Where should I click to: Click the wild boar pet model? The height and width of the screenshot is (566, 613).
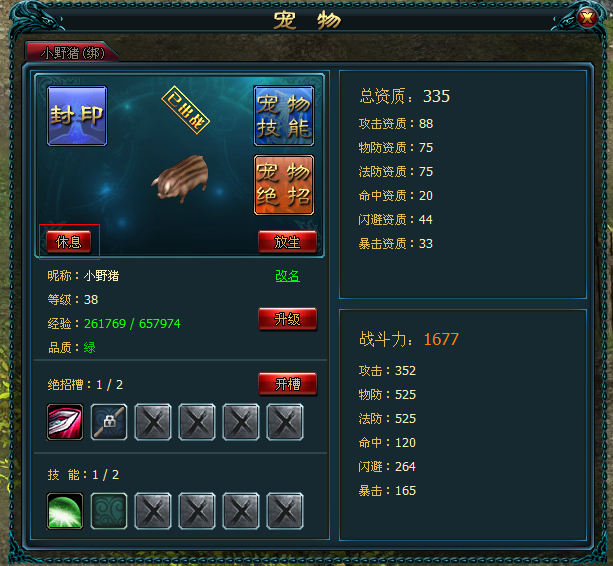coord(181,179)
